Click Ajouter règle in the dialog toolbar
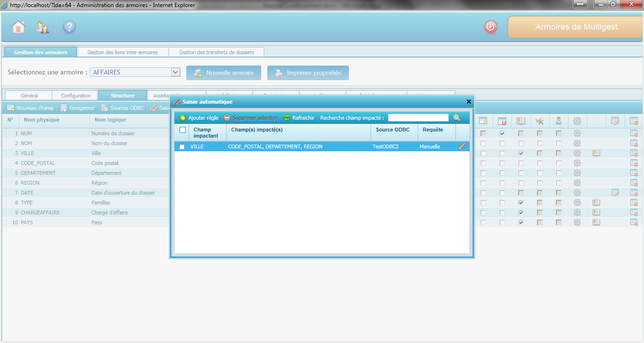Screen dimensions: 644x343 point(199,118)
